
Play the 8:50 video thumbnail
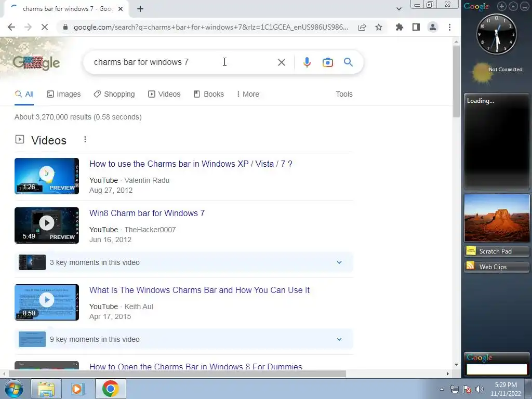point(47,302)
